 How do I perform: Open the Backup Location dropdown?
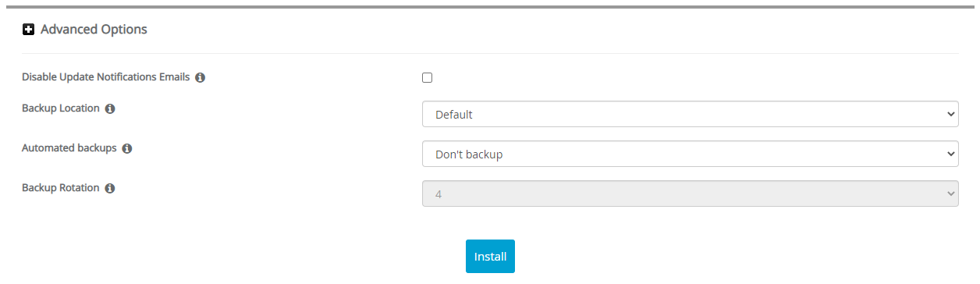690,114
